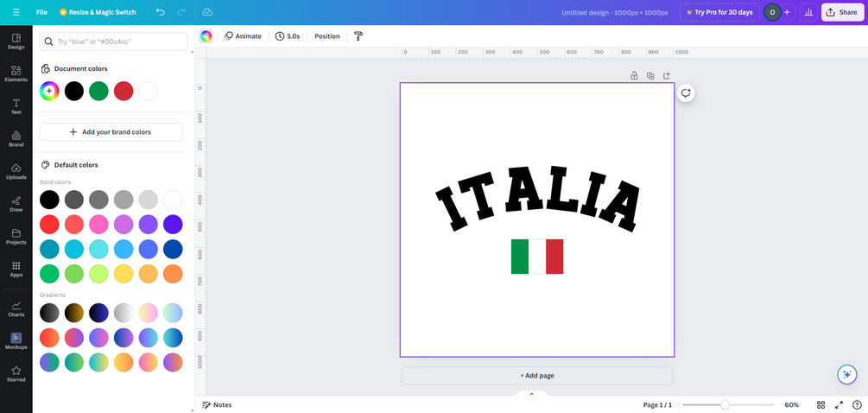
Task: Click the add comment bubble icon
Action: pyautogui.click(x=686, y=93)
